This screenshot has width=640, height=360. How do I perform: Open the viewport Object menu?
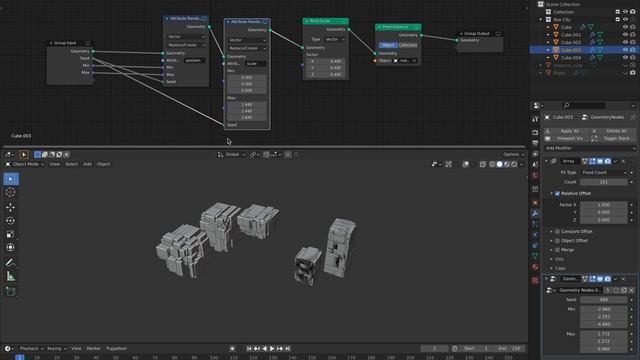(x=103, y=164)
